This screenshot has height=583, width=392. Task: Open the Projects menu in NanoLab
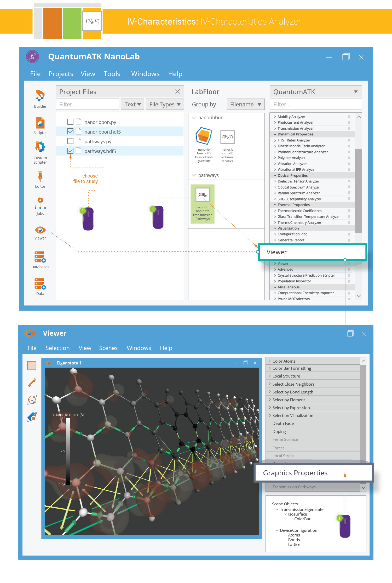61,74
